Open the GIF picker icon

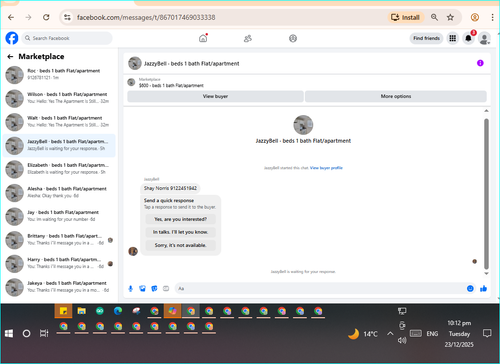click(166, 289)
